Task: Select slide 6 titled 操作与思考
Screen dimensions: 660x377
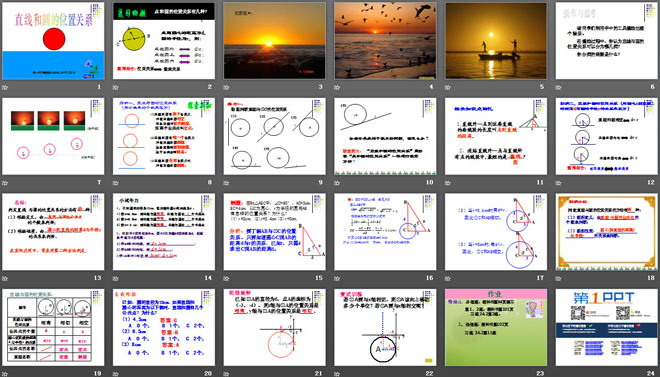Action: pos(607,41)
